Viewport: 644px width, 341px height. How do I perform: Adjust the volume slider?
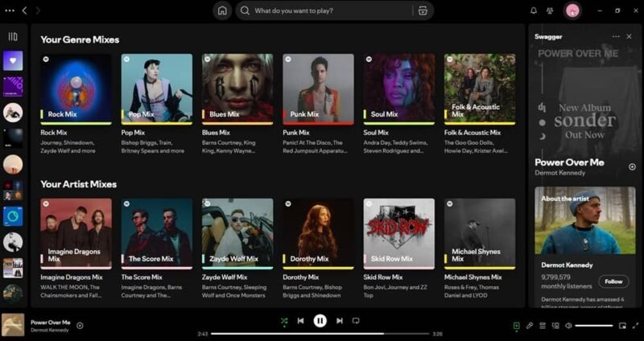pyautogui.click(x=594, y=326)
